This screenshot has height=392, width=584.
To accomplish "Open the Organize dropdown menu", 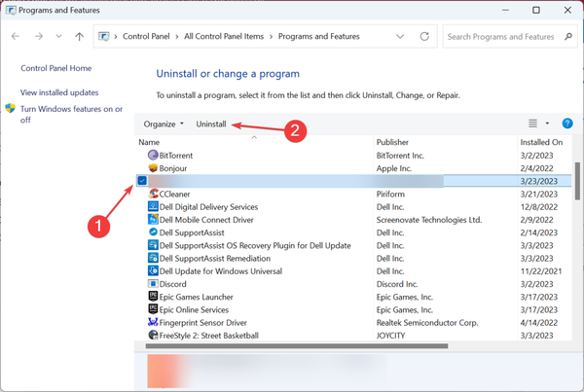I will [163, 125].
